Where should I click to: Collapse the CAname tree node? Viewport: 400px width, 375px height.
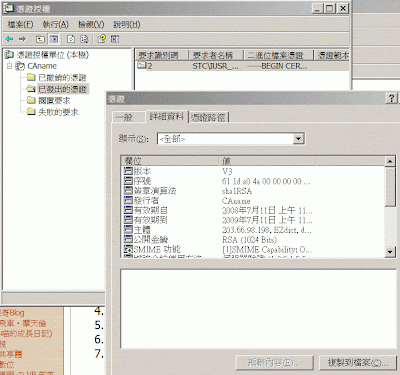pyautogui.click(x=9, y=66)
